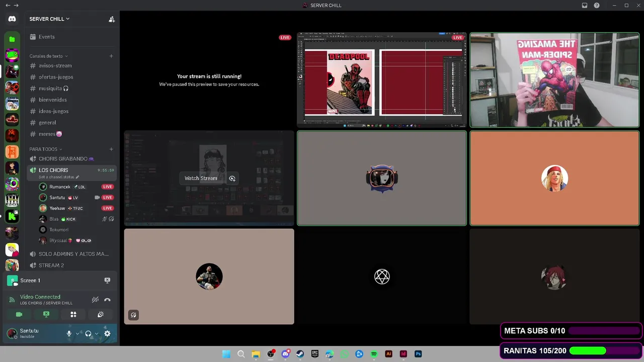Deafen using headphones icon
This screenshot has height=362, width=644.
point(89,333)
